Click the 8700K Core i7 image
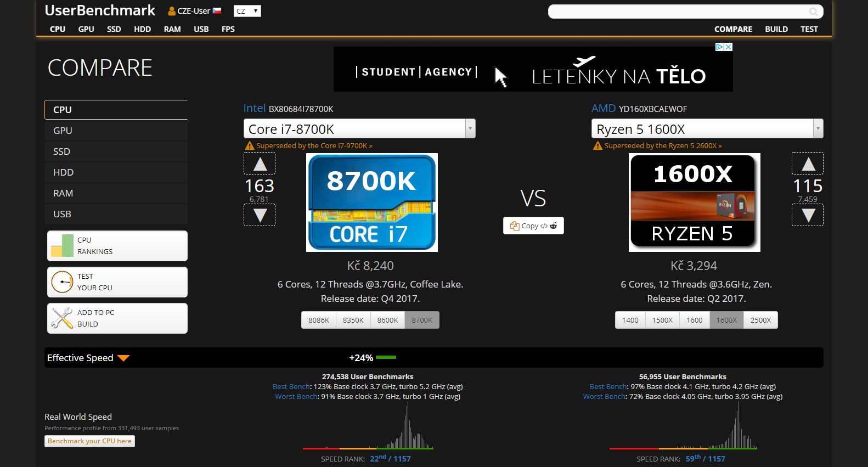Screen dimensions: 868x467 click(x=372, y=202)
